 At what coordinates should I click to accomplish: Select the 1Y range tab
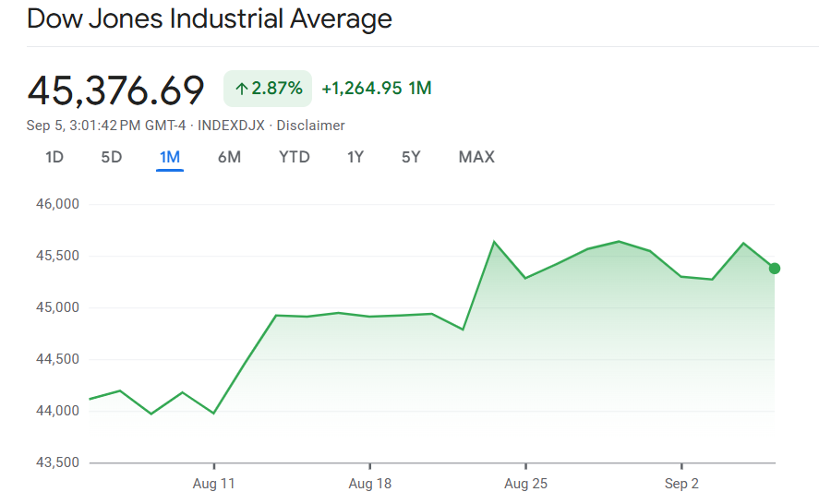pyautogui.click(x=355, y=157)
